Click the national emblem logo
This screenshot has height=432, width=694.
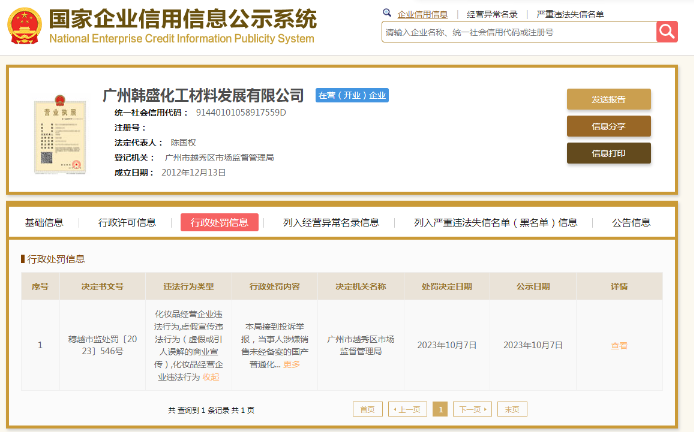click(24, 26)
